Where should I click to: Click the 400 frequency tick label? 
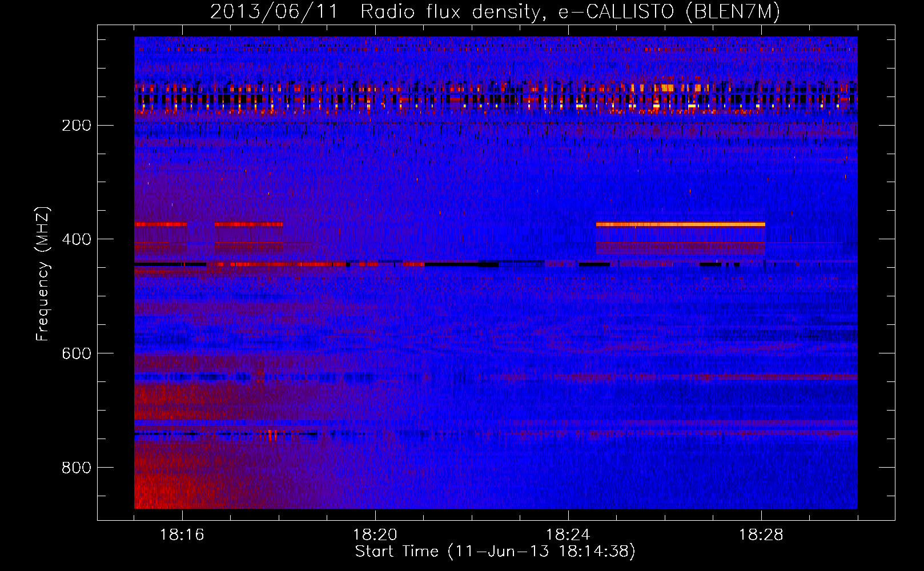(x=77, y=239)
